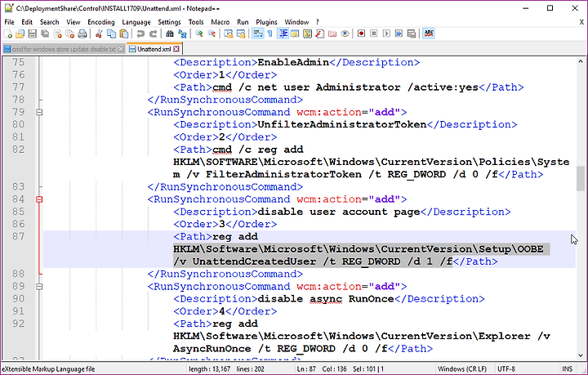Toggle synchronized vertical scrolling icon

click(229, 34)
